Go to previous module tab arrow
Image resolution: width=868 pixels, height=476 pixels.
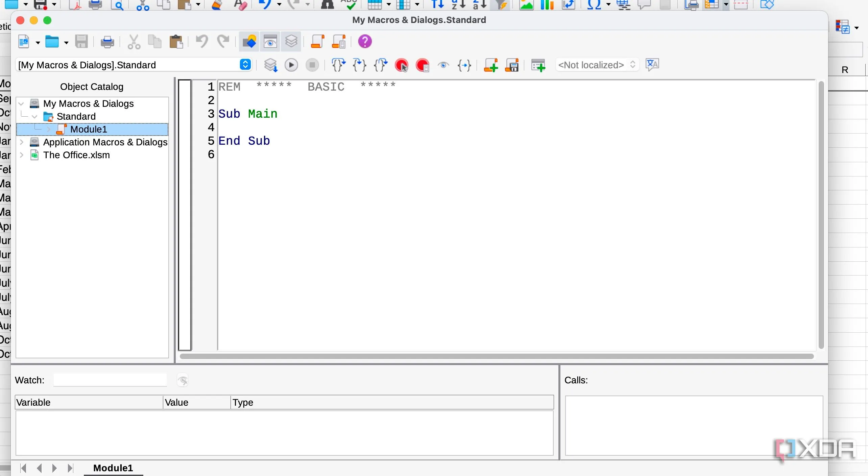pos(39,468)
